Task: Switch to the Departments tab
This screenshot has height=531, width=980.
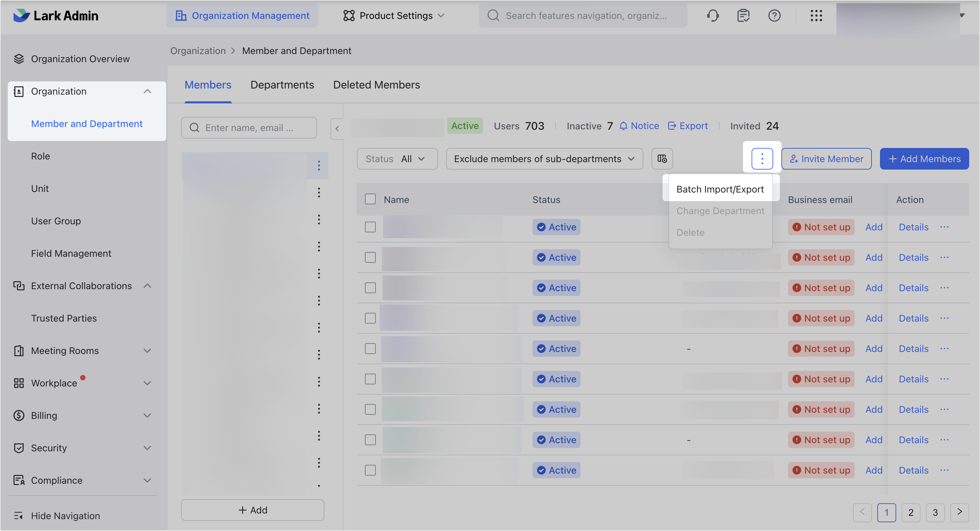Action: (x=282, y=85)
